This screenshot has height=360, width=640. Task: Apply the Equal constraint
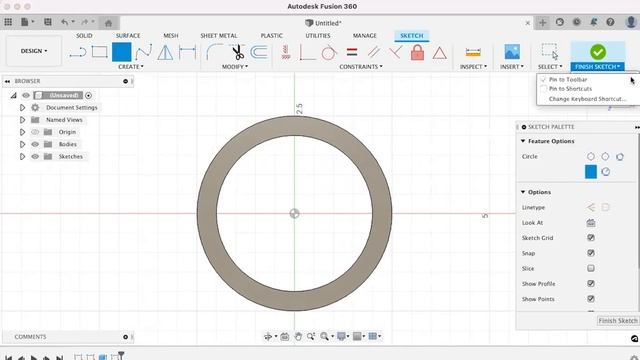point(352,52)
